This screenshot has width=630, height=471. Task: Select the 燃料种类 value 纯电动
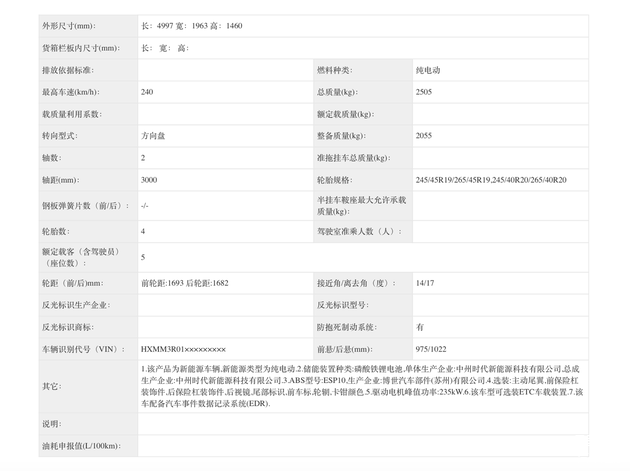[x=428, y=71]
